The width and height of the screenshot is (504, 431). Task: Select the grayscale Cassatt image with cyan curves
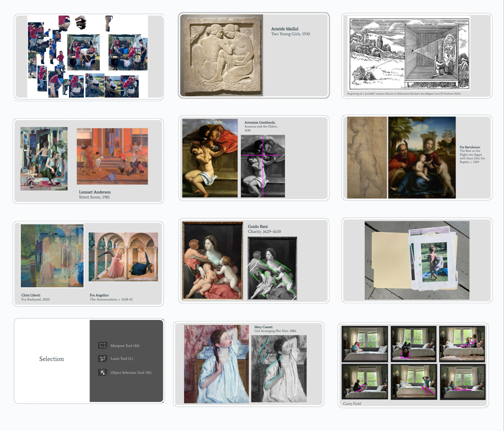(279, 369)
